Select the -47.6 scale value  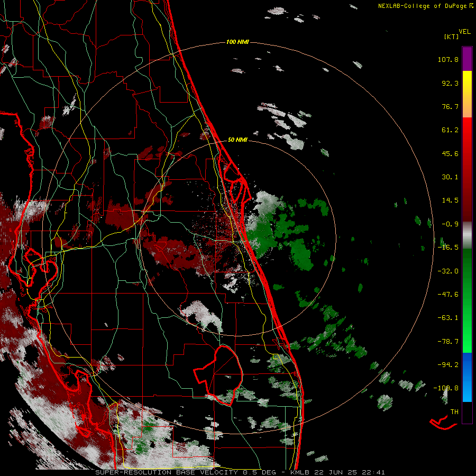[448, 295]
